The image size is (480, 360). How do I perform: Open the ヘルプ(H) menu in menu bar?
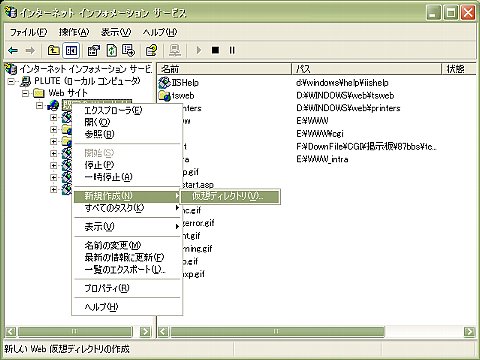[159, 32]
